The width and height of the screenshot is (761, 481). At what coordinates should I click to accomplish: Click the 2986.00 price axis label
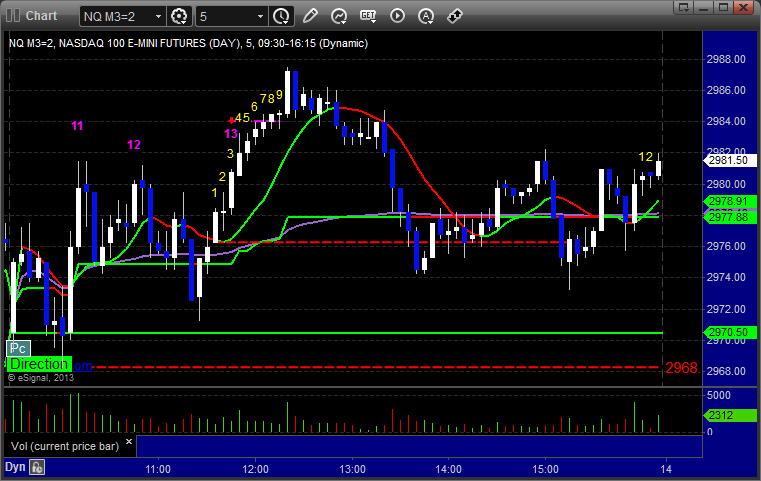[726, 90]
